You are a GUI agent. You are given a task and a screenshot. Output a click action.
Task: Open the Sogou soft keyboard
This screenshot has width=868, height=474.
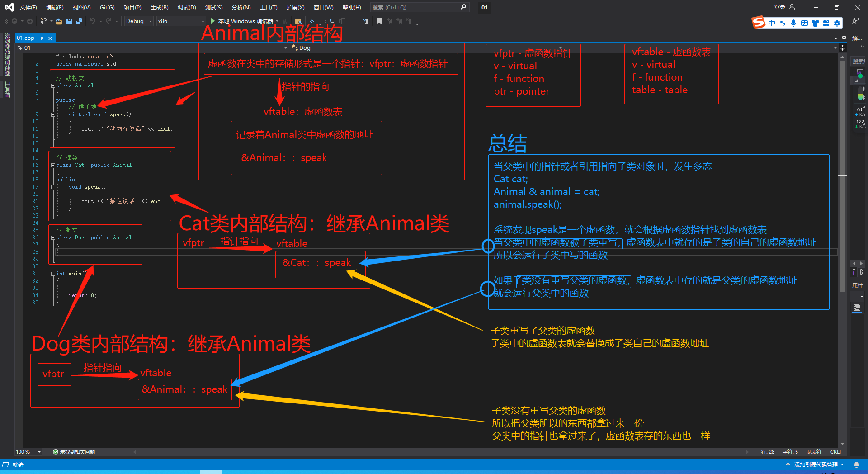804,23
